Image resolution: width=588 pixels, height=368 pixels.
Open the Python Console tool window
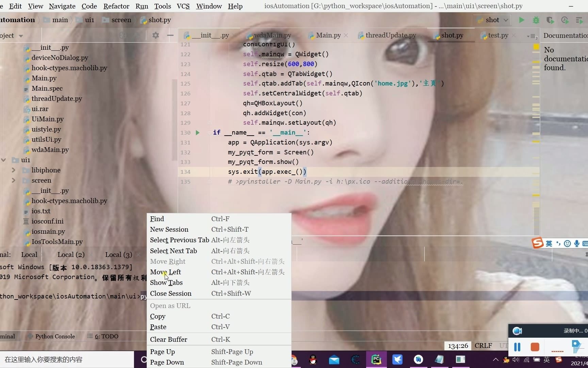coord(51,336)
